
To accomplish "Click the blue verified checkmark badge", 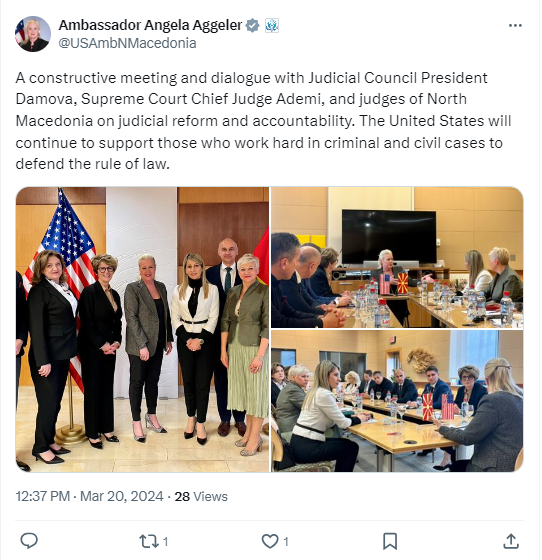I will point(252,26).
